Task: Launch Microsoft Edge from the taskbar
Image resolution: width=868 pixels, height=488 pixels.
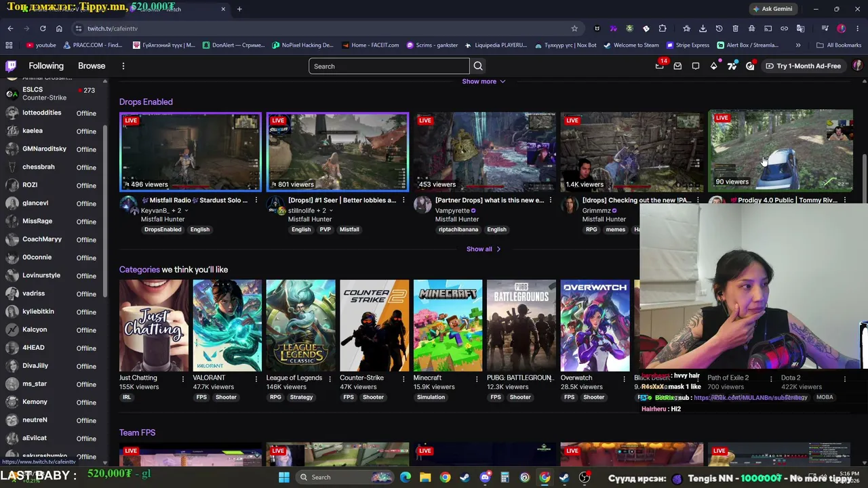Action: point(406,477)
